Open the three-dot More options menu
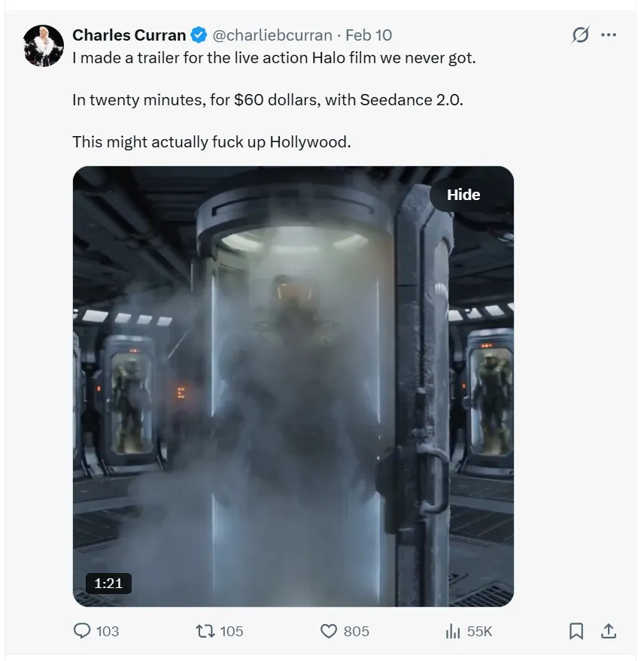The width and height of the screenshot is (644, 661). pyautogui.click(x=609, y=35)
